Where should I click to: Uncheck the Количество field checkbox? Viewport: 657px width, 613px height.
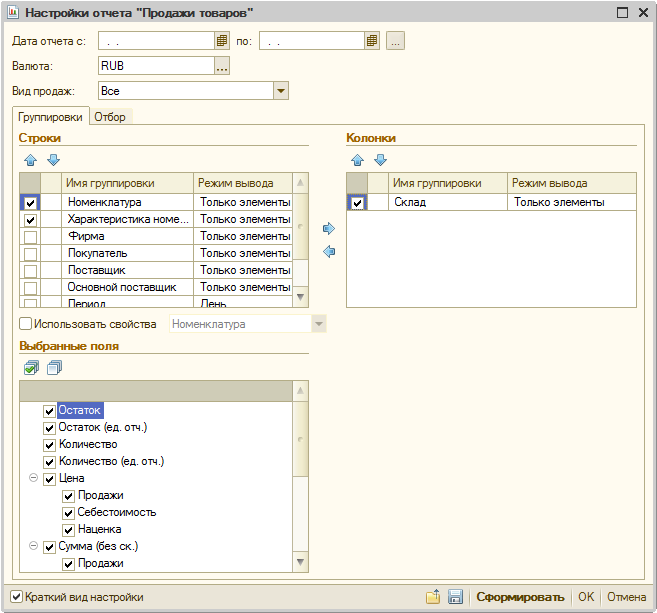(x=49, y=445)
